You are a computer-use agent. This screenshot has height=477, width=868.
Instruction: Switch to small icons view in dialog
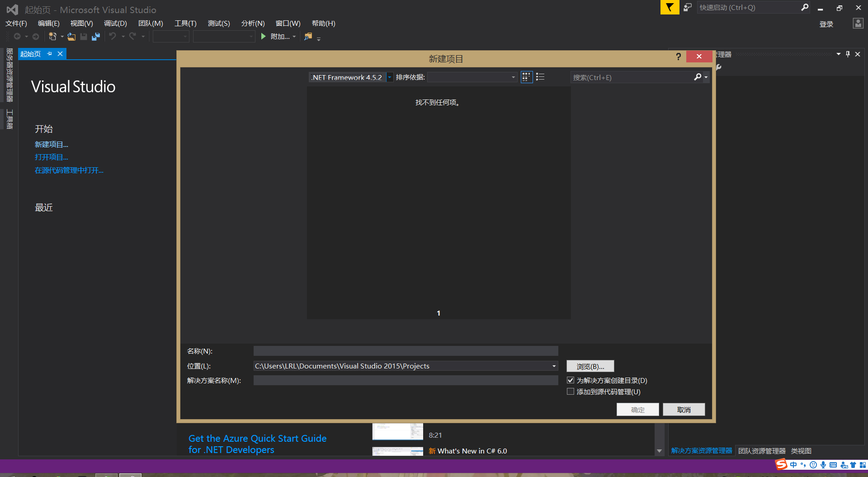(526, 77)
